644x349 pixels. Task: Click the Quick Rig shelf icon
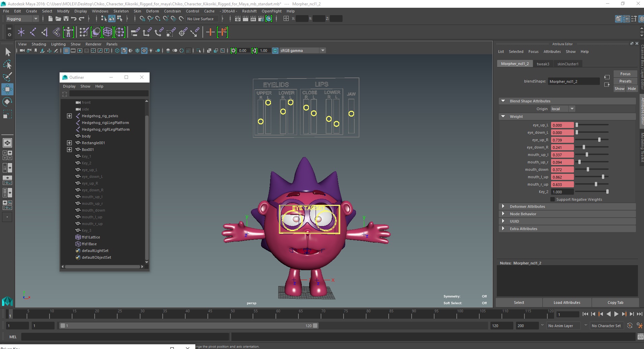point(68,32)
